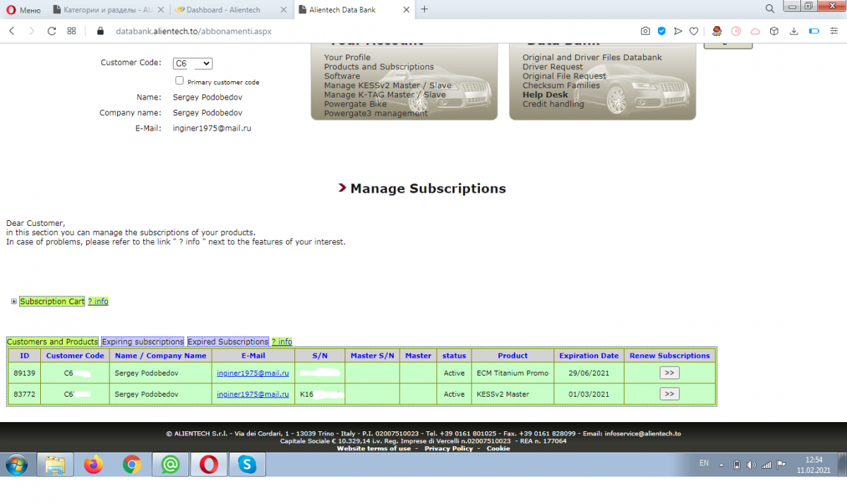Image resolution: width=847 pixels, height=504 pixels.
Task: Open File Explorer from the taskbar
Action: coord(55,464)
